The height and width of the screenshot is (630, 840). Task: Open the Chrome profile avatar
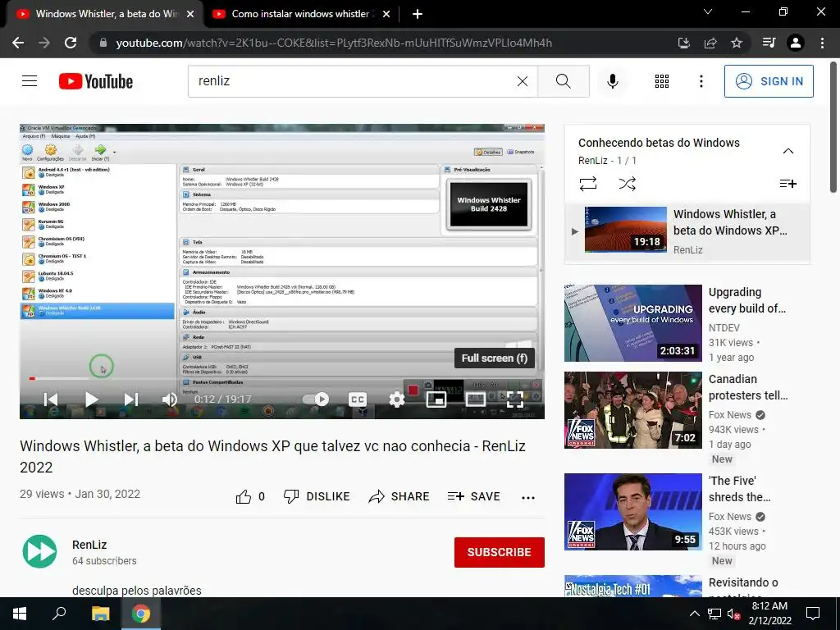[796, 43]
